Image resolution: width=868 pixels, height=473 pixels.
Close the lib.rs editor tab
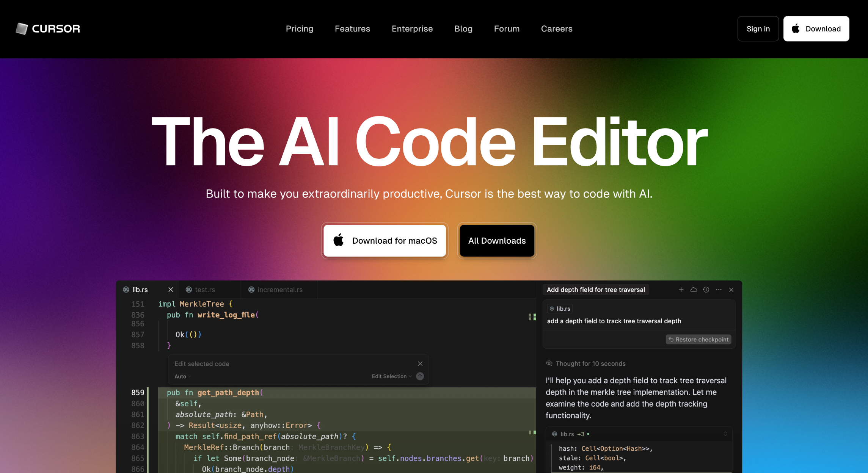[x=171, y=290]
